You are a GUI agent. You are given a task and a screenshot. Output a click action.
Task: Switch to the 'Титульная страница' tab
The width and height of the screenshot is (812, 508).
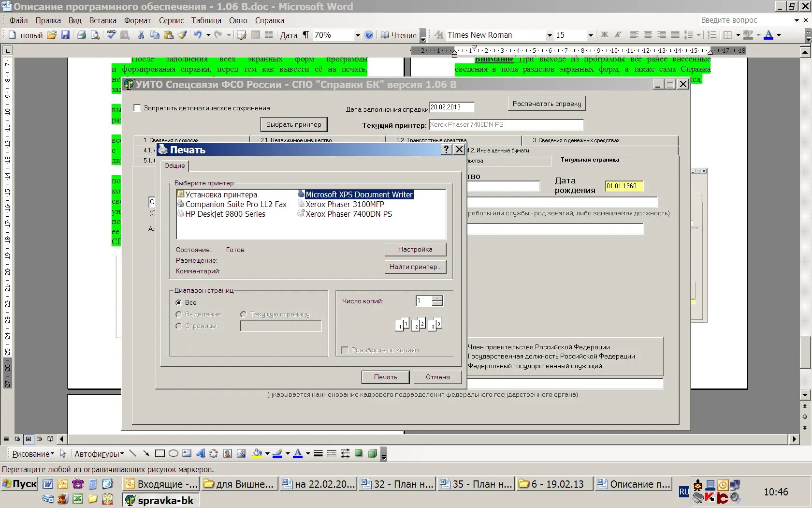pyautogui.click(x=590, y=160)
